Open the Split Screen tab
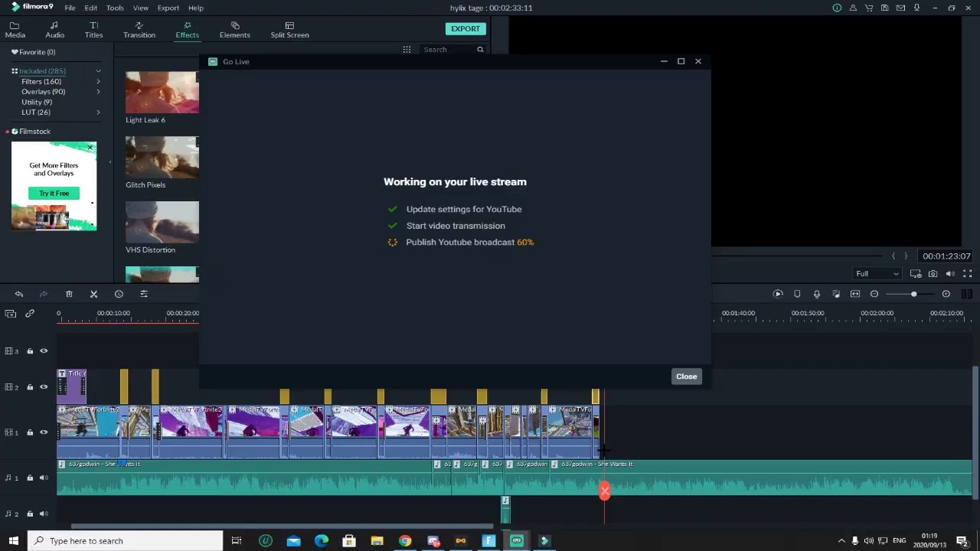980x551 pixels. tap(289, 30)
